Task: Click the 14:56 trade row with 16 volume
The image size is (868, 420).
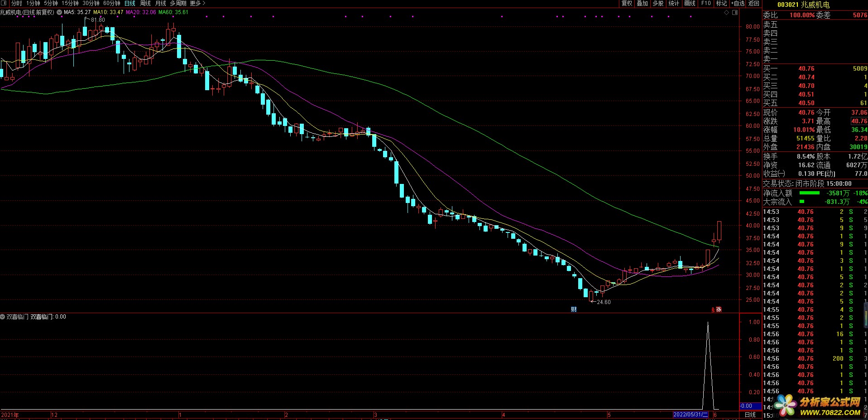Action: click(815, 334)
